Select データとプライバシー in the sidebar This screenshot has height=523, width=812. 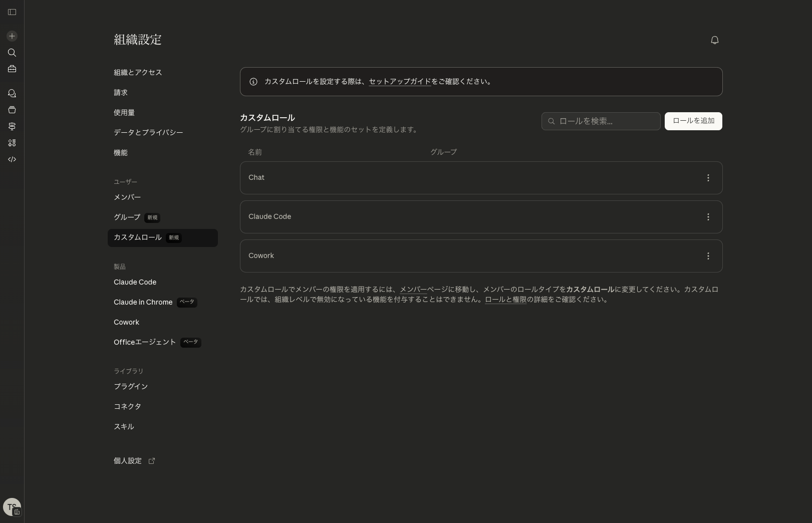click(149, 132)
